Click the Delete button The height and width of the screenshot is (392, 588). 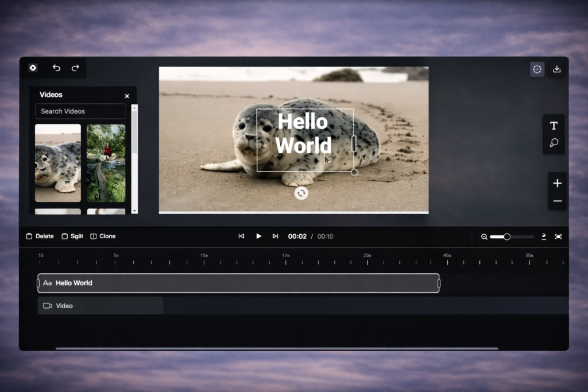pyautogui.click(x=40, y=236)
